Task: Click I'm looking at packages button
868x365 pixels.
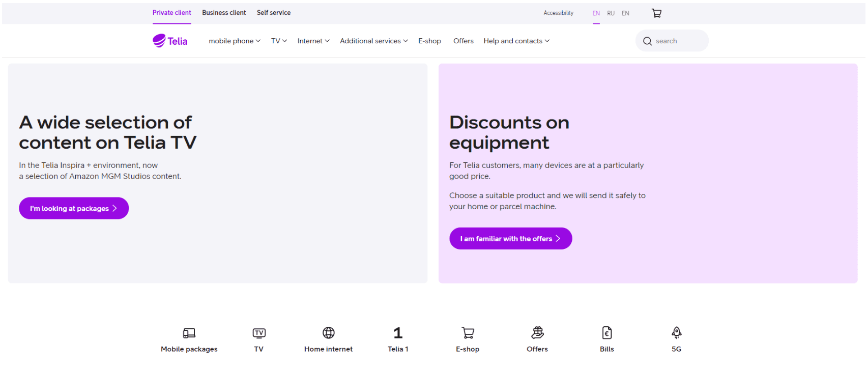Action: (74, 208)
